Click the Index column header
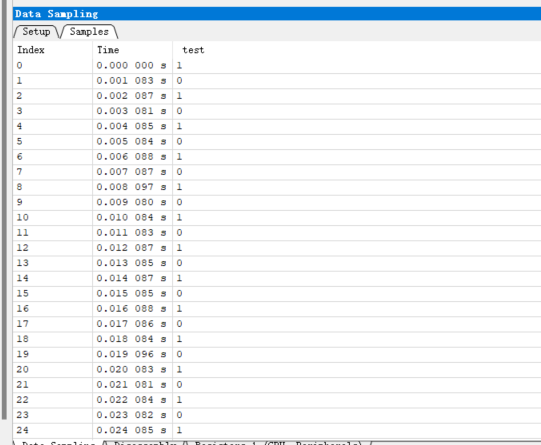The width and height of the screenshot is (541, 445). pos(53,50)
